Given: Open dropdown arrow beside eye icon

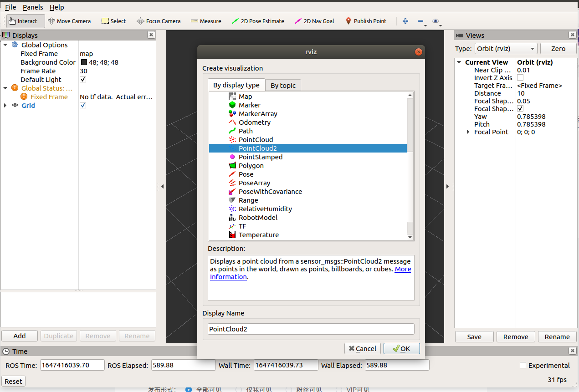Looking at the screenshot, I should coord(441,25).
